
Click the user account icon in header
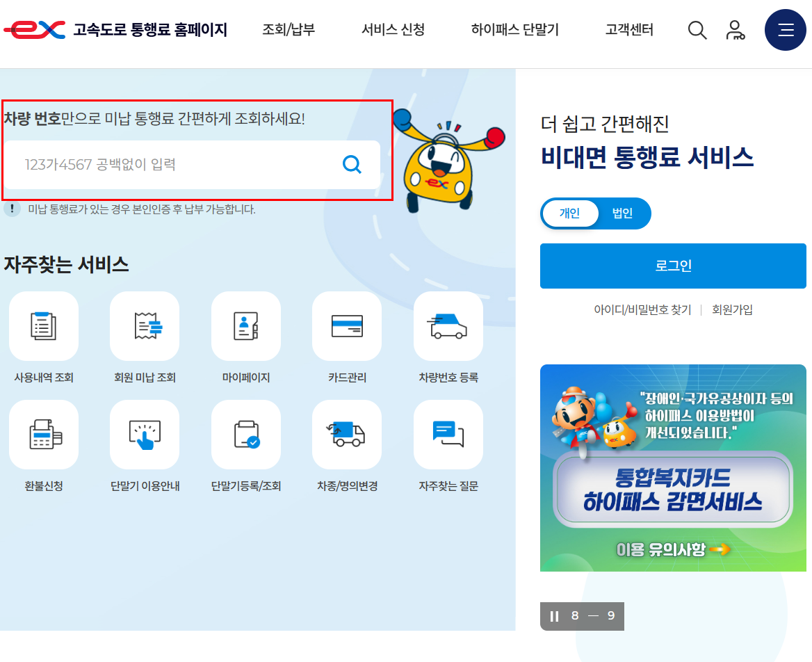[x=735, y=30]
